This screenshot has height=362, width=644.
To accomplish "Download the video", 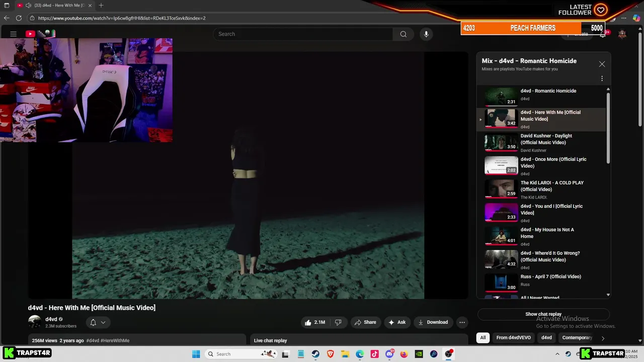I will tap(433, 322).
